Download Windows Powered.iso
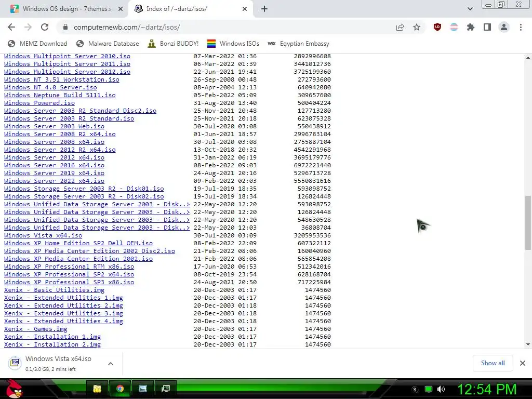Viewport: 532px width, 399px height. 39,103
